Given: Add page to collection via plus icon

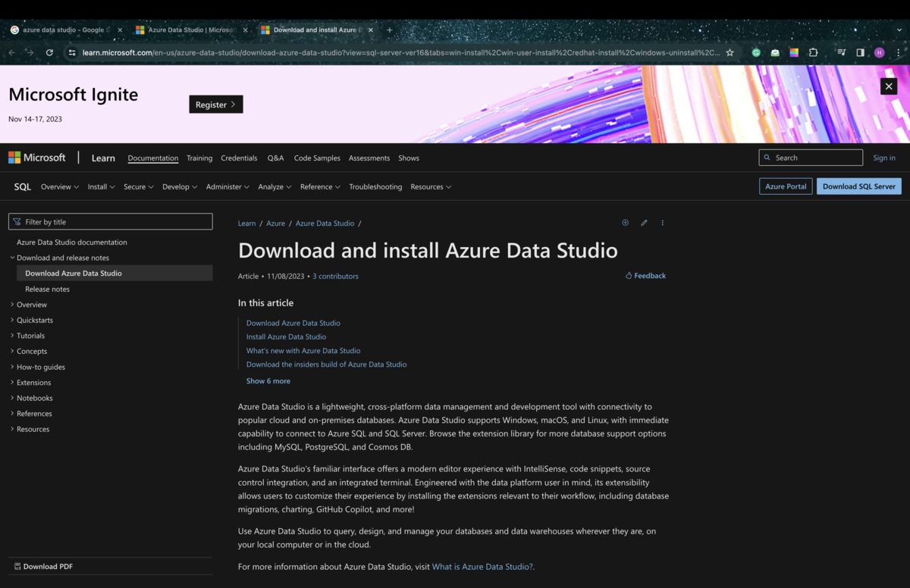Looking at the screenshot, I should 625,222.
